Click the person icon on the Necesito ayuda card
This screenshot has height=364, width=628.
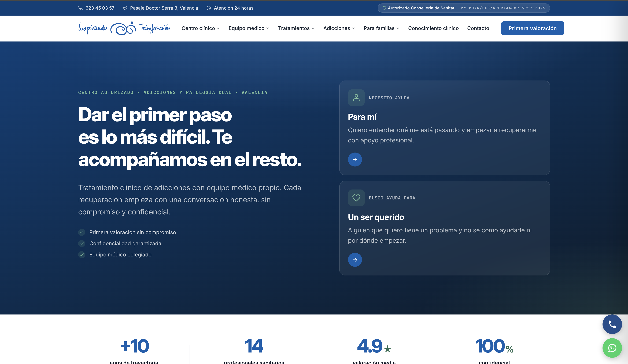click(x=356, y=98)
